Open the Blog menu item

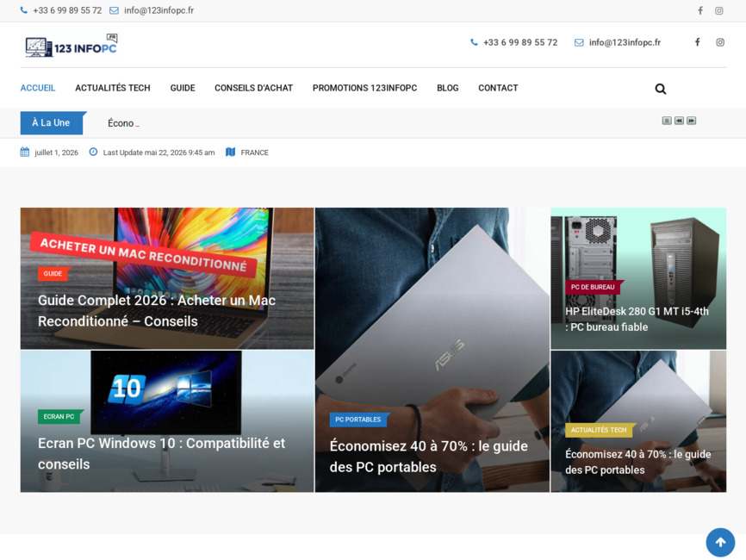[x=448, y=88]
